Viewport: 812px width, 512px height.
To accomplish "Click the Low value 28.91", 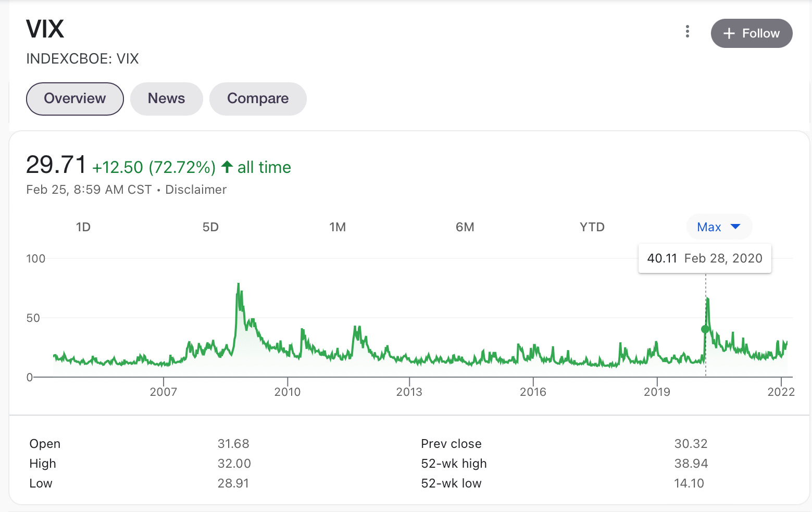I will 233,483.
